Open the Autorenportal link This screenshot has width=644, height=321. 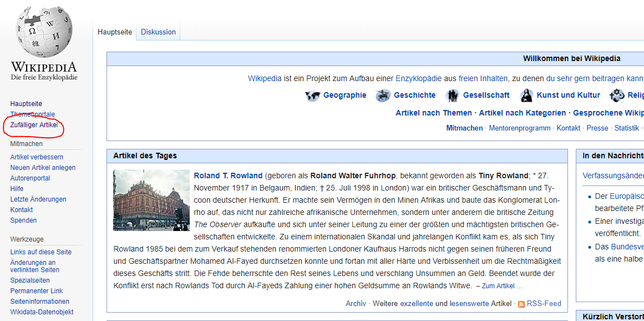click(31, 178)
